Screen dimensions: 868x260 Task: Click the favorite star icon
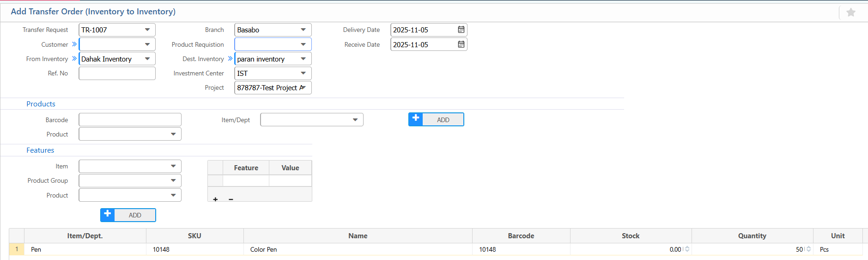pos(850,12)
